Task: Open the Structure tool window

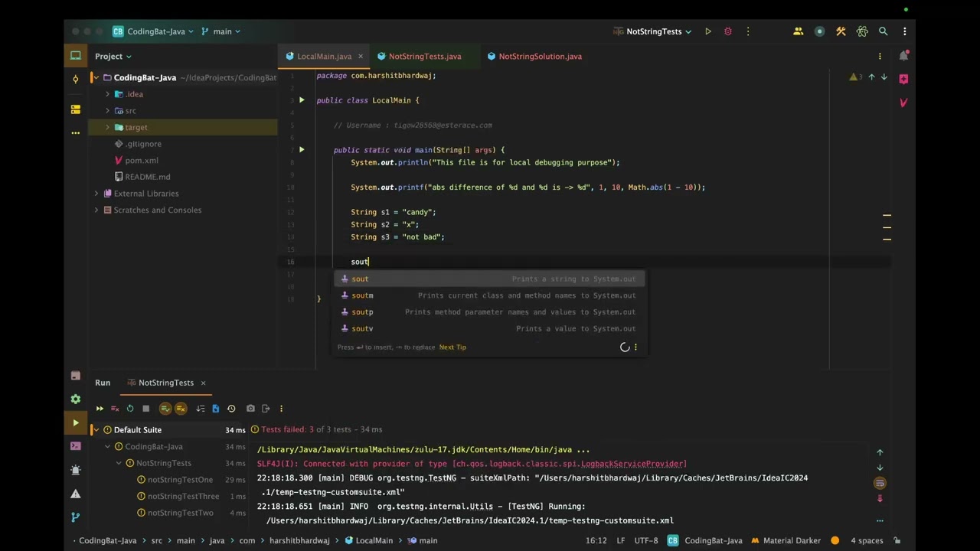Action: click(76, 109)
